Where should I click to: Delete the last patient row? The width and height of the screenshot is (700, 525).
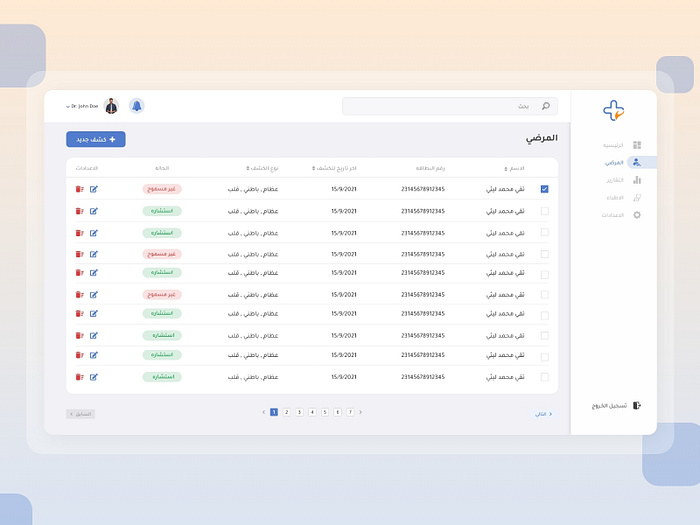[79, 377]
